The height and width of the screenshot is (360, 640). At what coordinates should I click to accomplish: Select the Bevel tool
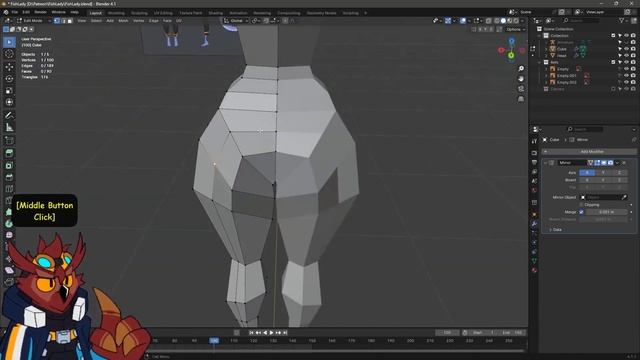[9, 177]
